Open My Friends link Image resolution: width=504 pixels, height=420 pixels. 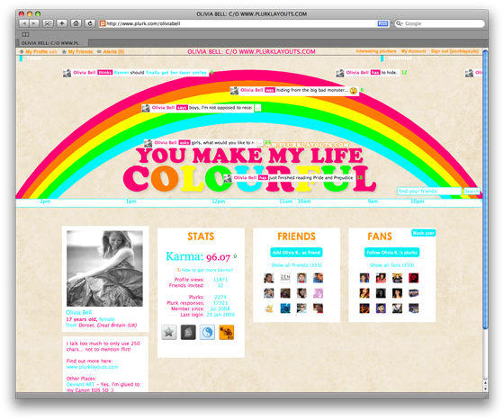(x=80, y=51)
